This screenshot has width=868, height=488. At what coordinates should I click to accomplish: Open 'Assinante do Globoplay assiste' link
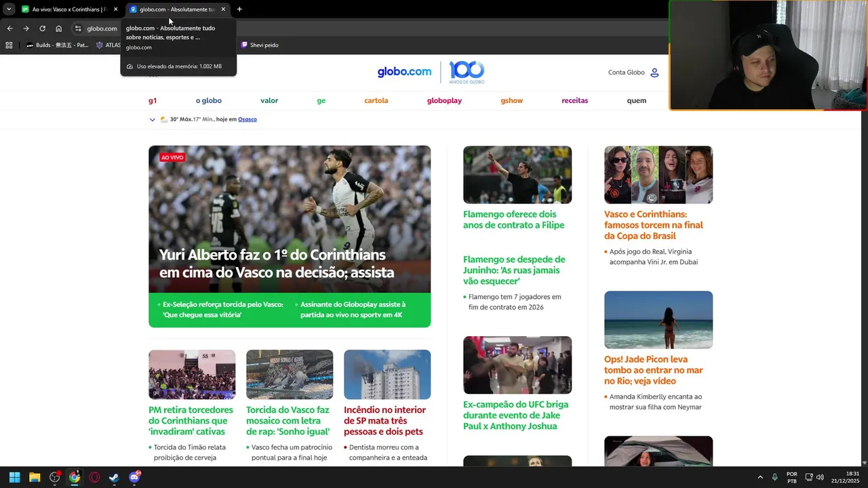[x=353, y=310]
